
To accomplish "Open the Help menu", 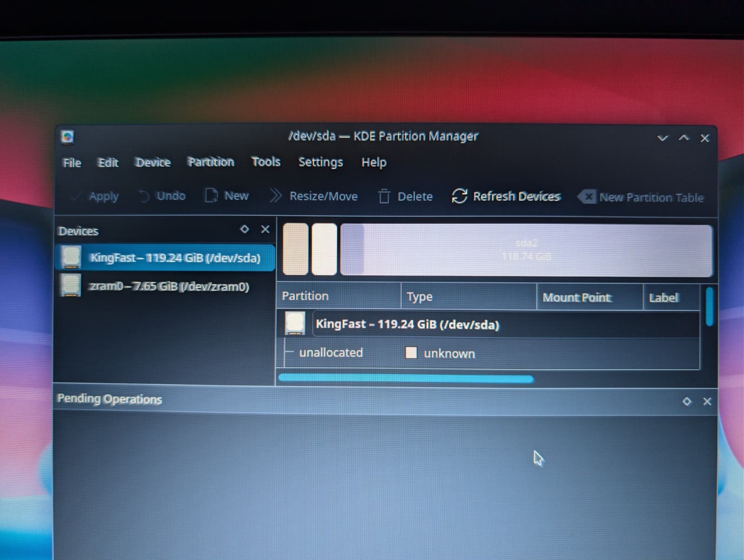I will (x=374, y=162).
